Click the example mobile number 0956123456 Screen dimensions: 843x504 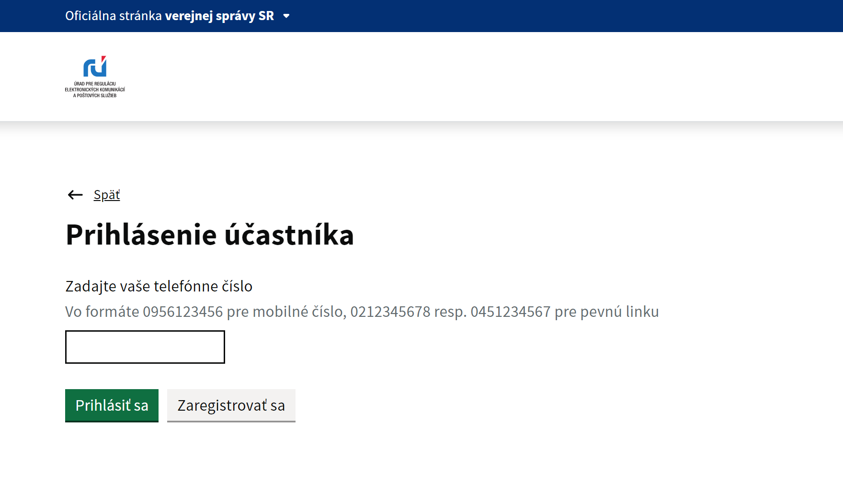click(x=182, y=312)
